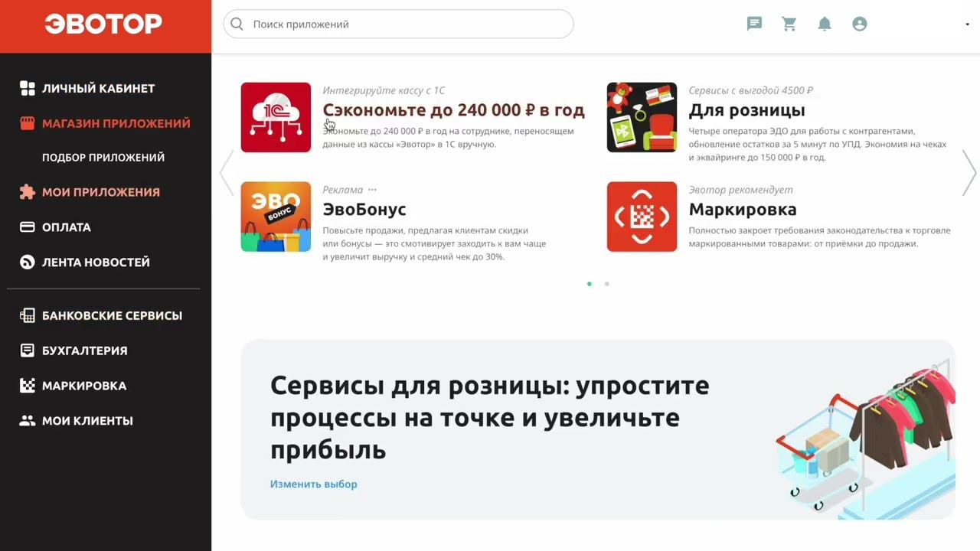The height and width of the screenshot is (551, 980).
Task: Open Подбор приложений submenu item
Action: tap(103, 158)
